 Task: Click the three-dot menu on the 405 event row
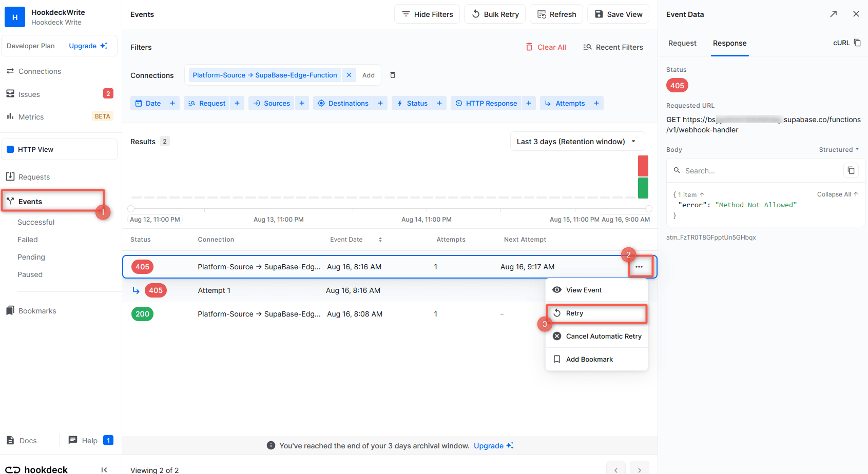639,267
